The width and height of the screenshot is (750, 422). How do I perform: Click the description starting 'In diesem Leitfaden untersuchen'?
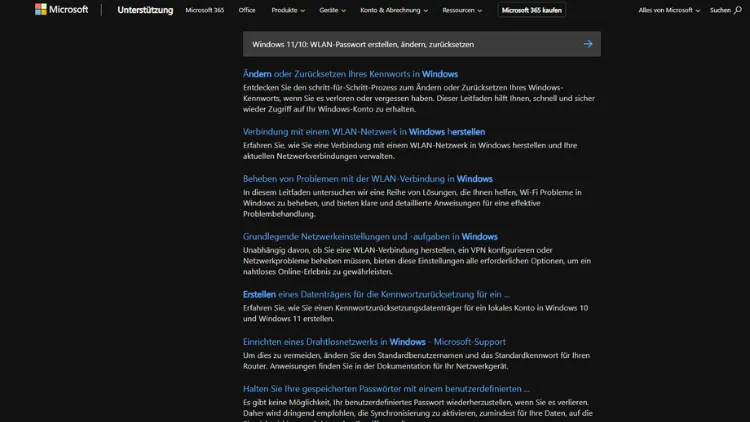point(412,203)
